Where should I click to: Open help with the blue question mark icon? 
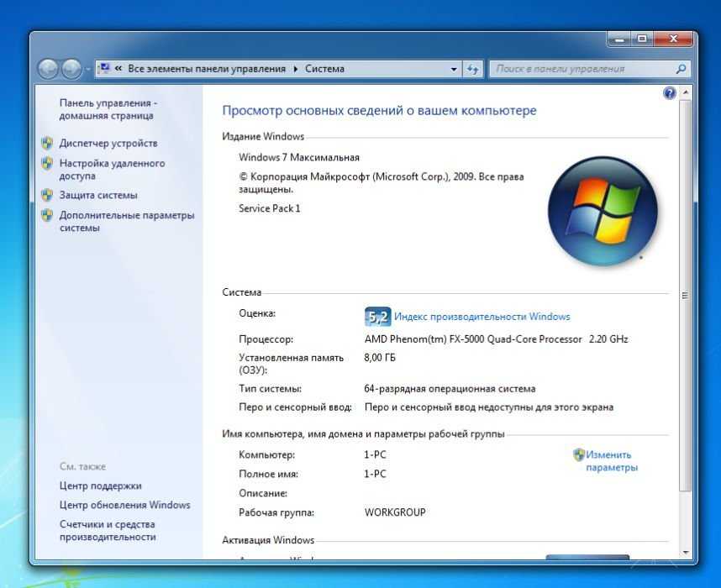coord(670,93)
